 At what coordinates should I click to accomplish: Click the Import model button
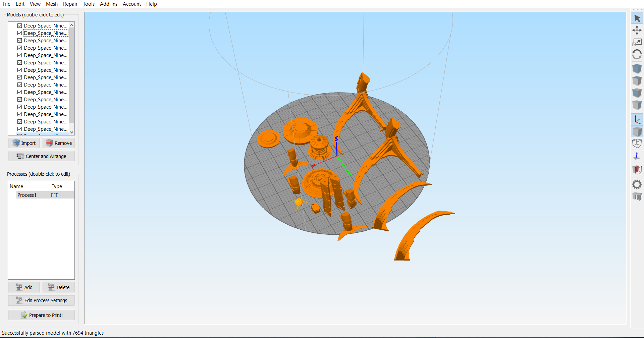[x=24, y=143]
